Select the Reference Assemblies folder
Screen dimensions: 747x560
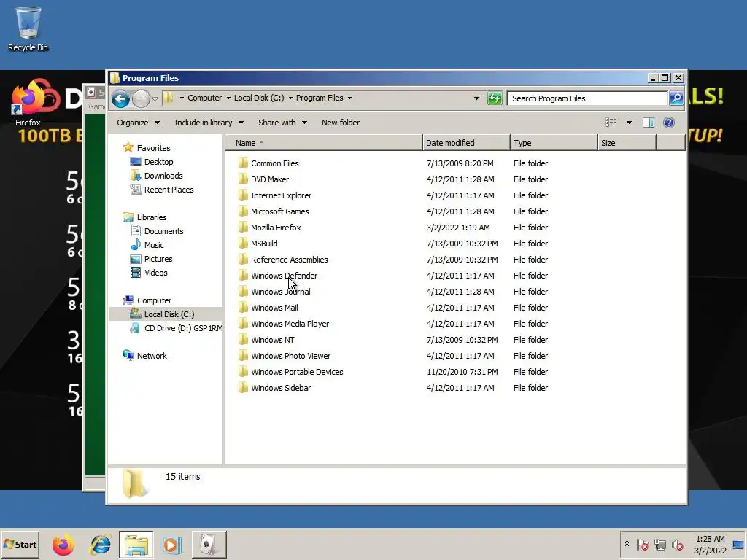pos(289,260)
